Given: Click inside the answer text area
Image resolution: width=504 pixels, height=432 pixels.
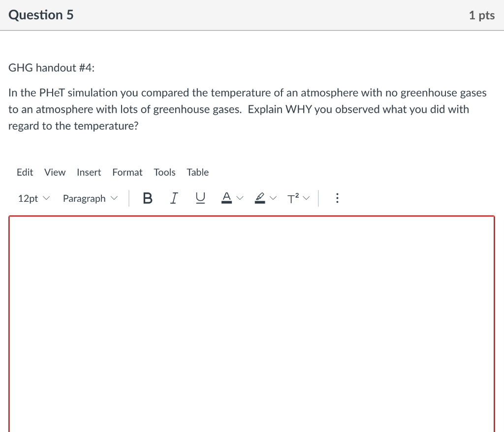Looking at the screenshot, I should coord(252,320).
